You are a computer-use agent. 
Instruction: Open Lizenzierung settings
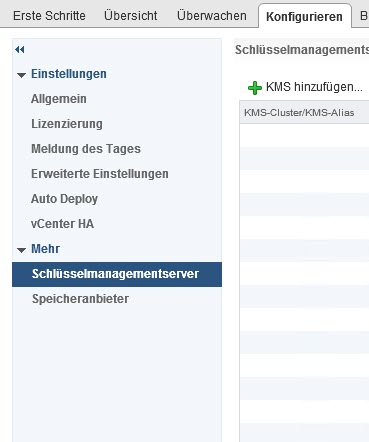pyautogui.click(x=67, y=124)
